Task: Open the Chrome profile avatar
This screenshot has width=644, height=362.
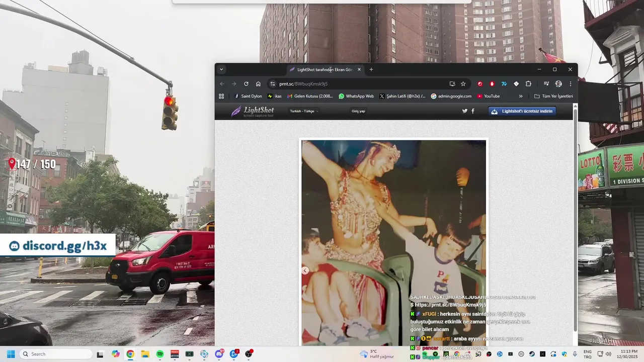Action: [558, 84]
